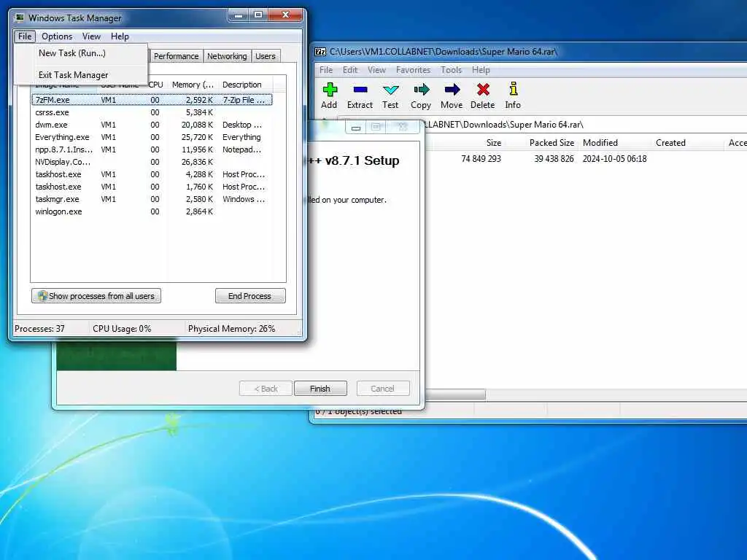The width and height of the screenshot is (747, 560).
Task: Click the Processes: 37 status entry
Action: [x=39, y=329]
